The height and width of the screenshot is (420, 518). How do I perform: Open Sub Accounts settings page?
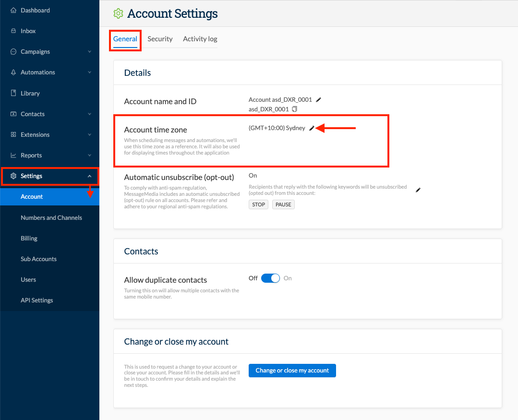39,259
